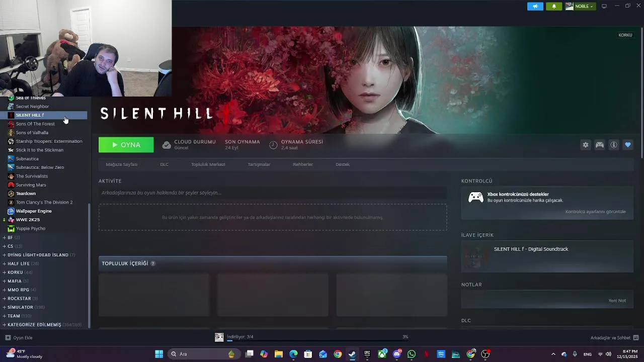Select Sons Of The Forest in library
Viewport: 644px width, 362px height.
coord(35,124)
